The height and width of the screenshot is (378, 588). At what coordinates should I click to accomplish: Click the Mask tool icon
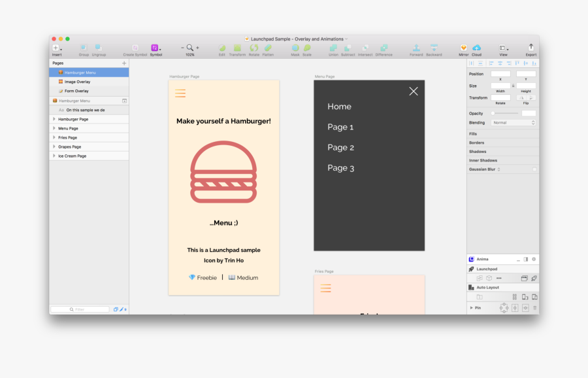click(x=295, y=48)
